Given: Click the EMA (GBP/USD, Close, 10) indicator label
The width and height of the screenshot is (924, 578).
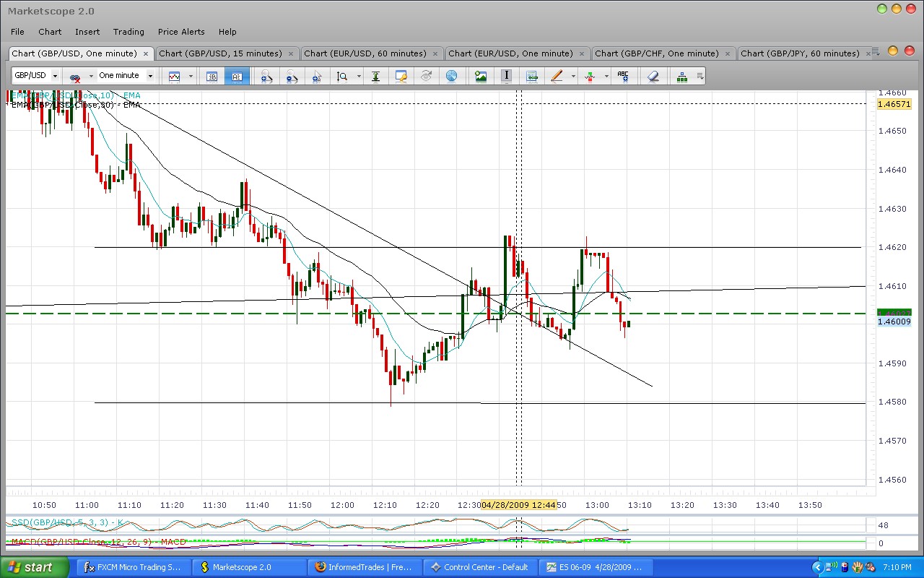Looking at the screenshot, I should (76, 95).
